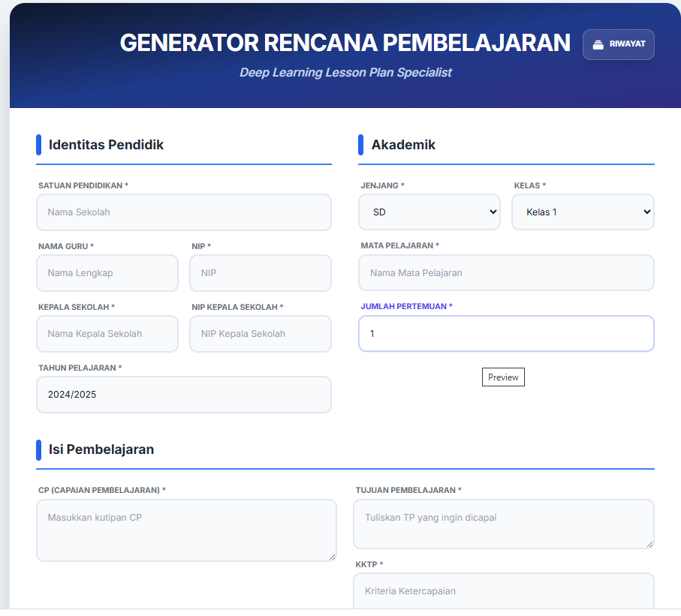Select the KKTP Kriteria Ketercapaian textarea
This screenshot has width=681, height=616.
point(503,592)
